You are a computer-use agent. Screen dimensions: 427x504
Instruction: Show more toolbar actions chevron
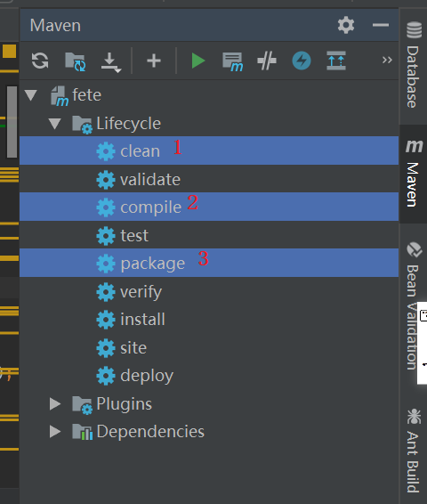[x=387, y=60]
